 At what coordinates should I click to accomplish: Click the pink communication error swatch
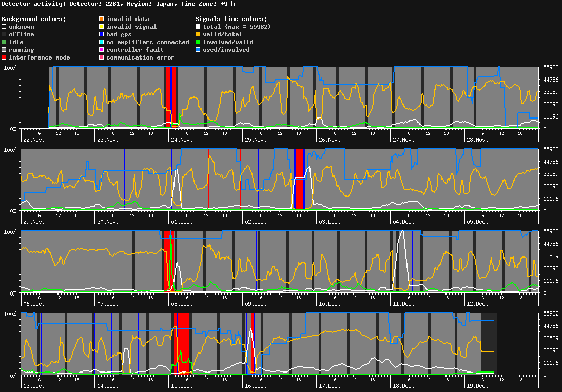[102, 57]
